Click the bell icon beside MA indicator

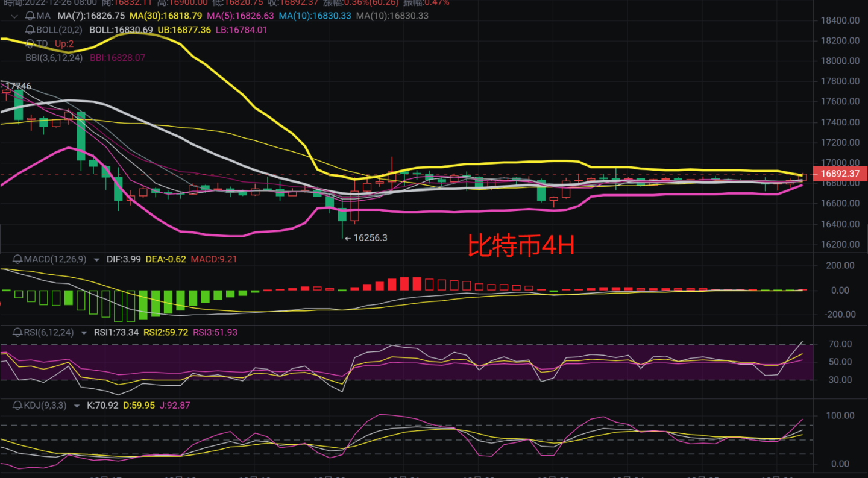click(x=30, y=16)
